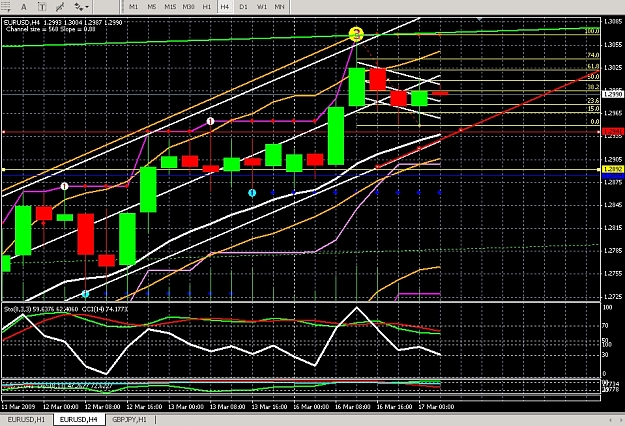625x426 pixels.
Task: Open the EURUSD,H1 chart tab
Action: (26, 420)
